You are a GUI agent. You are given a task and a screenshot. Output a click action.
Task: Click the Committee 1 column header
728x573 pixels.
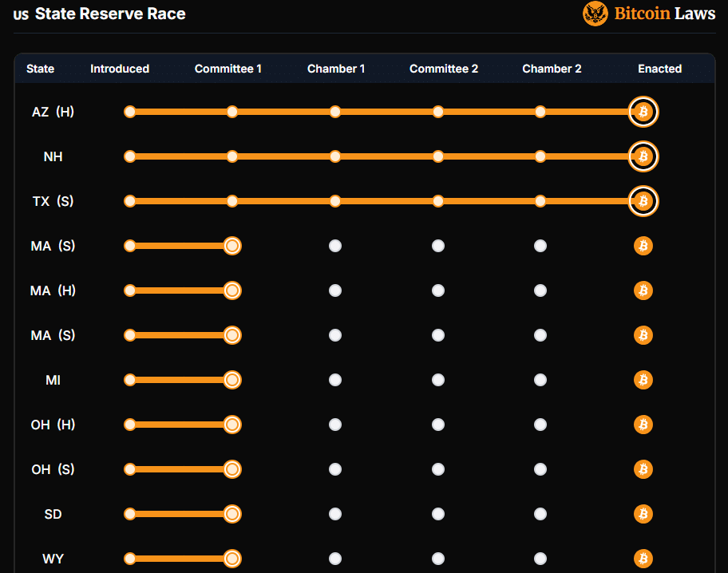coord(228,69)
